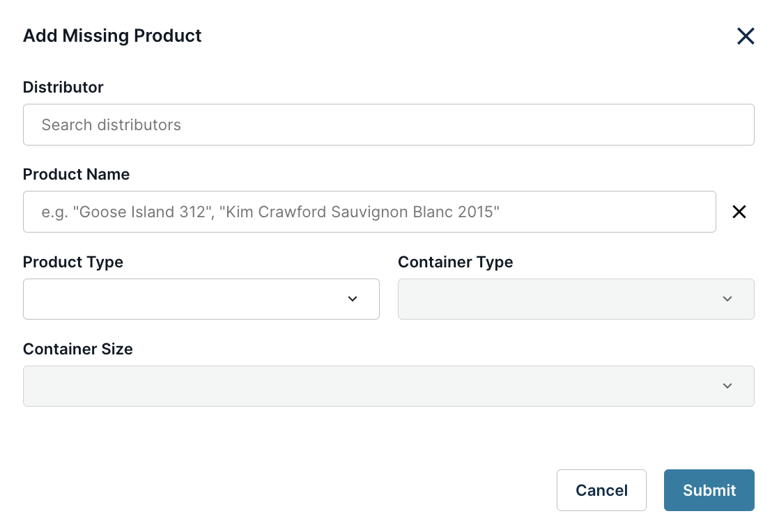
Task: Click the Cancel button
Action: (601, 490)
